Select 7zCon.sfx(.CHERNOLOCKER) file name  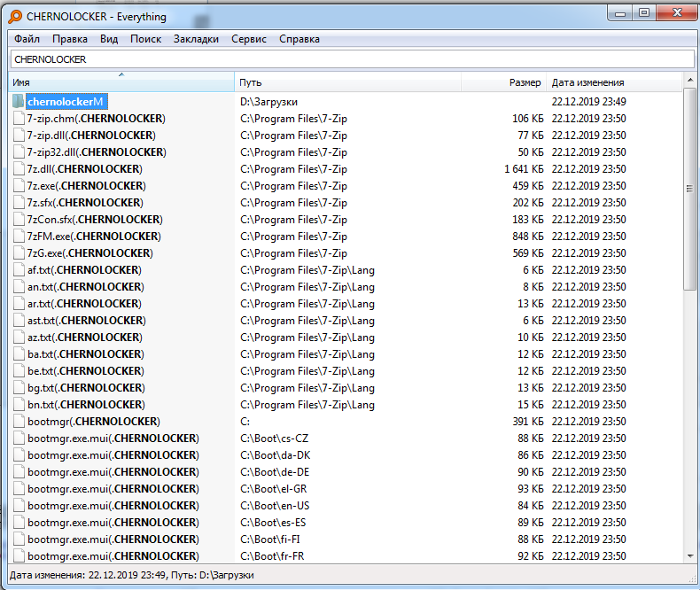click(95, 220)
